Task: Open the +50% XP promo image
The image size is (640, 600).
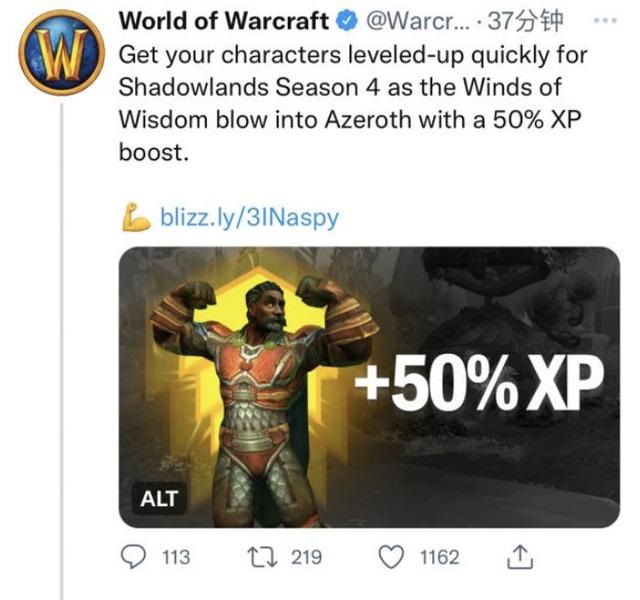Action: pos(369,387)
